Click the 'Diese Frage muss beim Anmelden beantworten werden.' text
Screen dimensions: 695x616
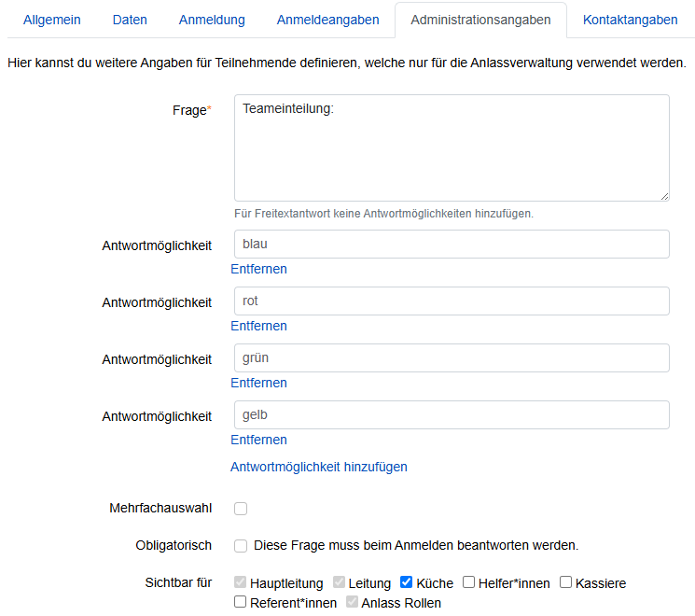pos(416,545)
